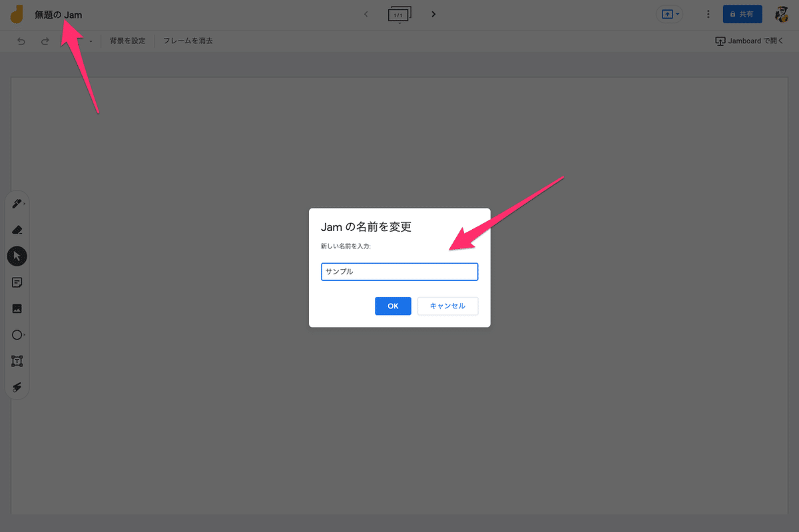Go to the previous frame
Image resolution: width=799 pixels, height=532 pixels.
pyautogui.click(x=366, y=14)
